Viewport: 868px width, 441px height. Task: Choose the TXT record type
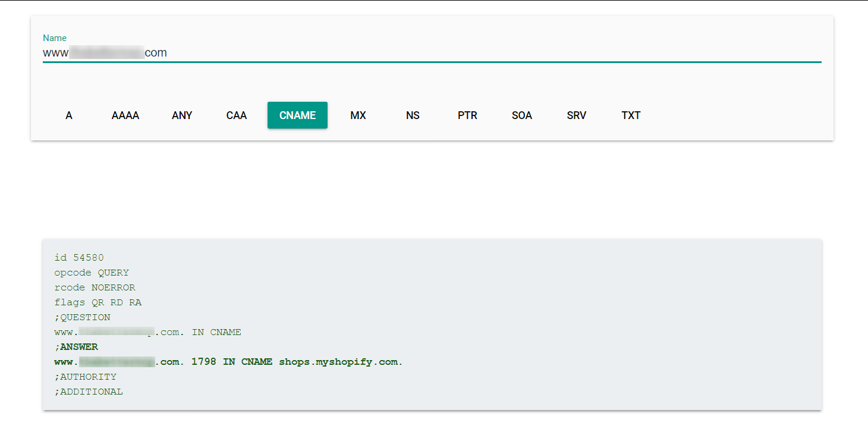pos(631,115)
